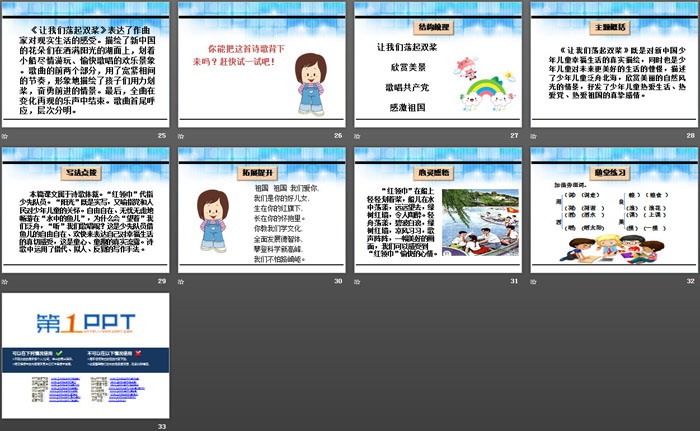Screen dimensions: 700x431
Task: Click the slide number 33 label
Action: coord(161,427)
